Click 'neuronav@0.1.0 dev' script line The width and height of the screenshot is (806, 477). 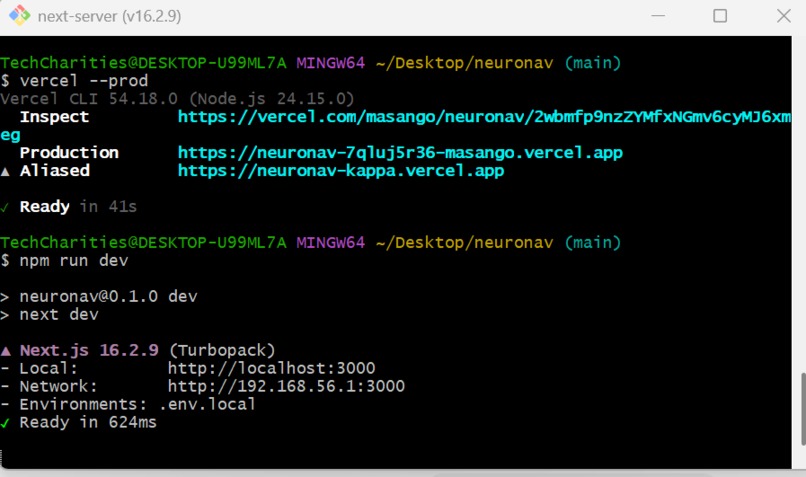coord(108,297)
